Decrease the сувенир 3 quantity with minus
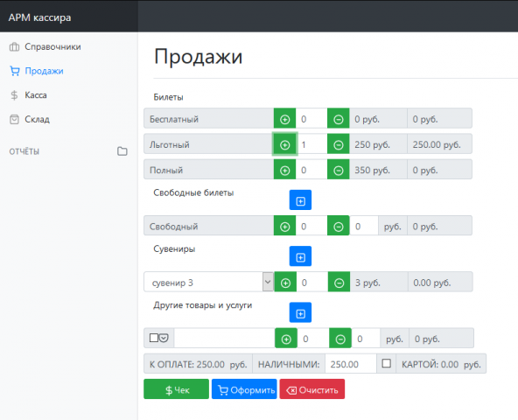 tap(339, 283)
